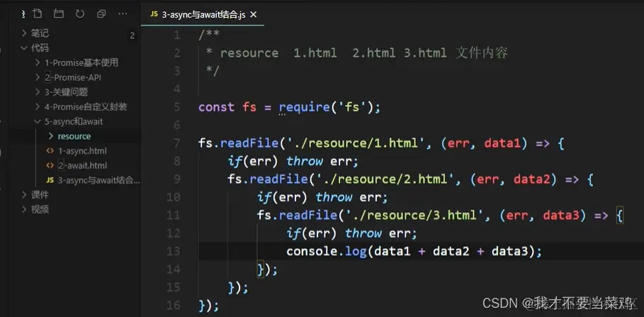Click line number 13 in the gutter
Image resolution: width=644 pixels, height=317 pixels.
(174, 251)
